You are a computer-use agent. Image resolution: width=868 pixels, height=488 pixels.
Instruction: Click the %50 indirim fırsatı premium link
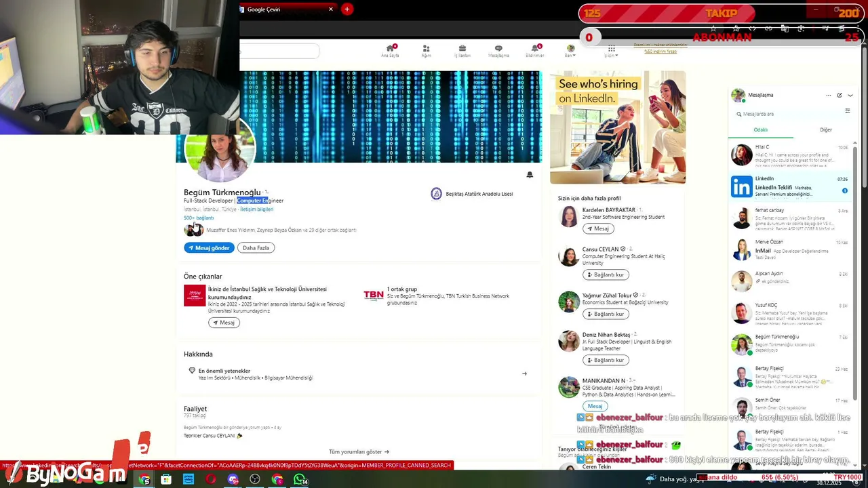[660, 52]
